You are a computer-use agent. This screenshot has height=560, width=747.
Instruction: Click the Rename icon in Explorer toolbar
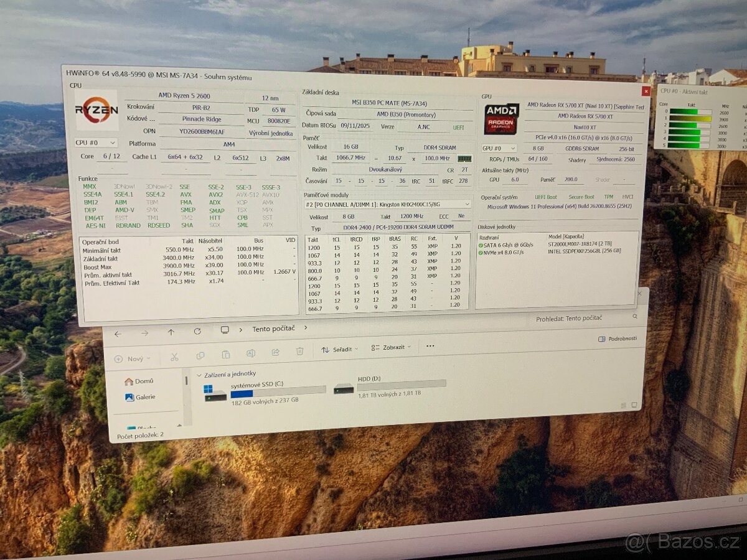click(250, 353)
